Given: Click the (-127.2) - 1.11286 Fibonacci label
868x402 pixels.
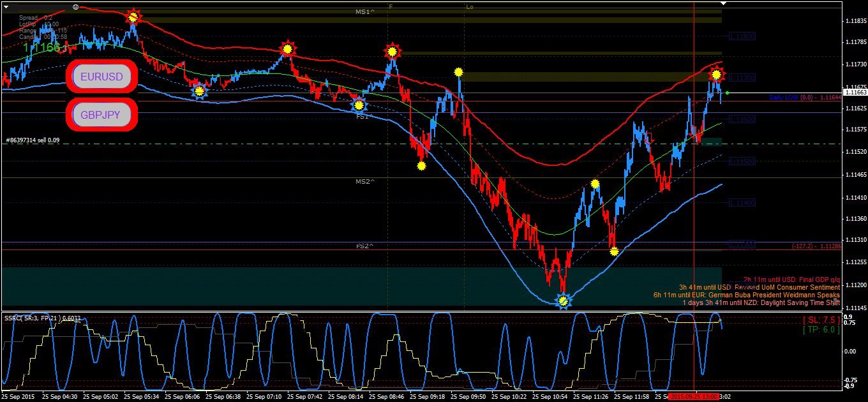Looking at the screenshot, I should coord(816,246).
